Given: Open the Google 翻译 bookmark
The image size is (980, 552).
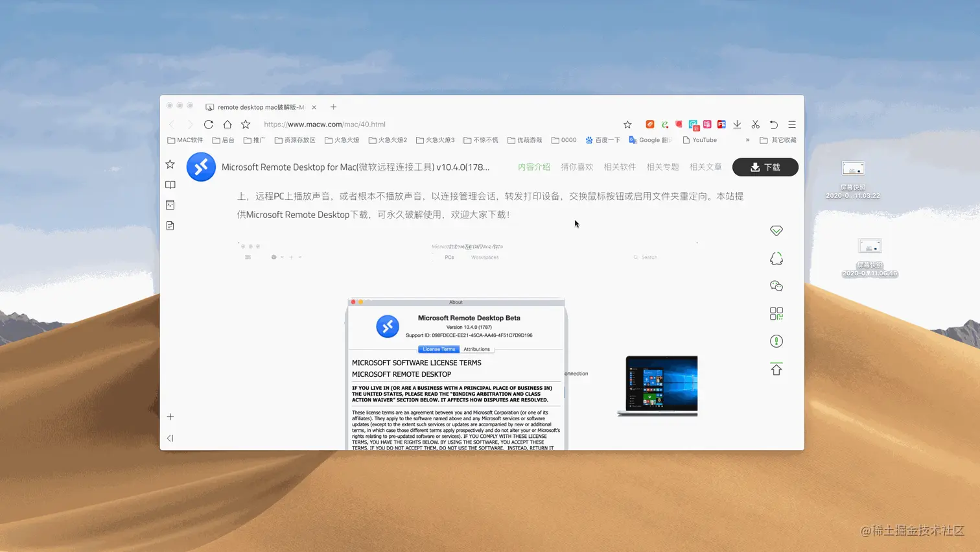Looking at the screenshot, I should pyautogui.click(x=650, y=140).
